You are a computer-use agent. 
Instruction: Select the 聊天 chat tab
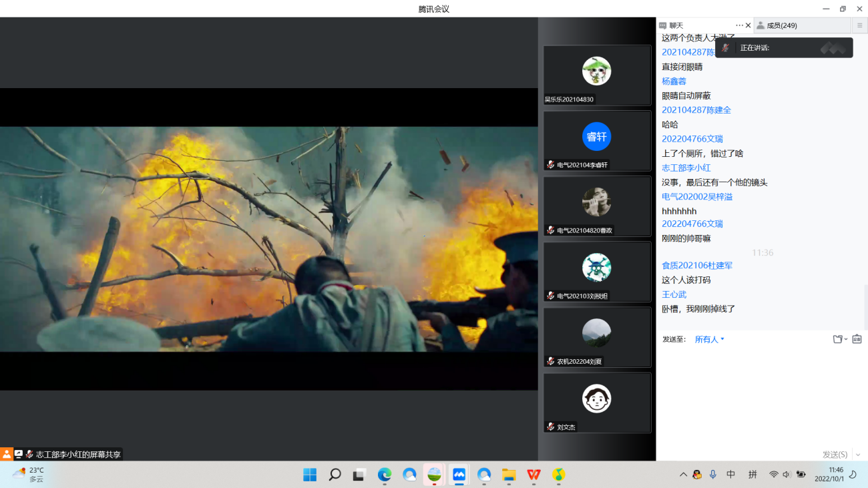(x=676, y=25)
